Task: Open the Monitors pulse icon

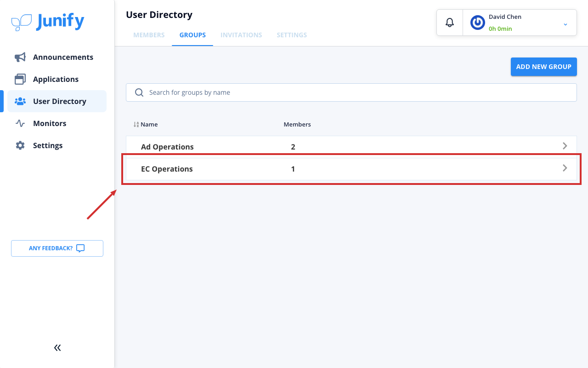Action: [x=20, y=123]
